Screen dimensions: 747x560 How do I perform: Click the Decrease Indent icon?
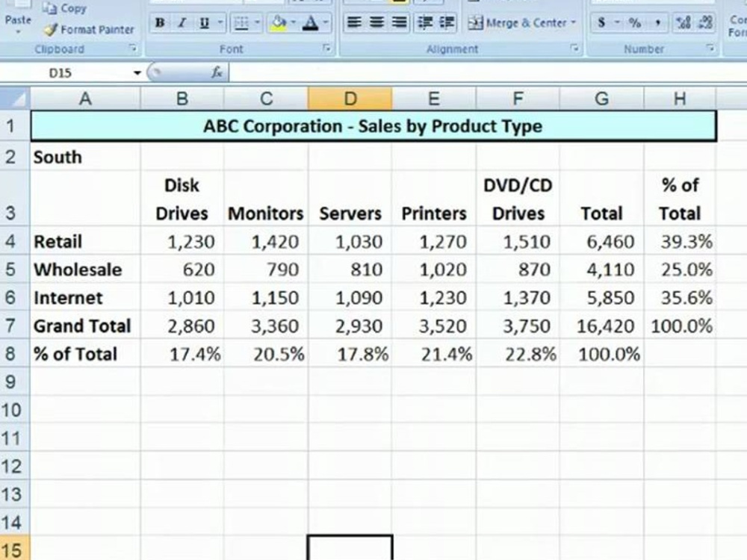pyautogui.click(x=425, y=22)
